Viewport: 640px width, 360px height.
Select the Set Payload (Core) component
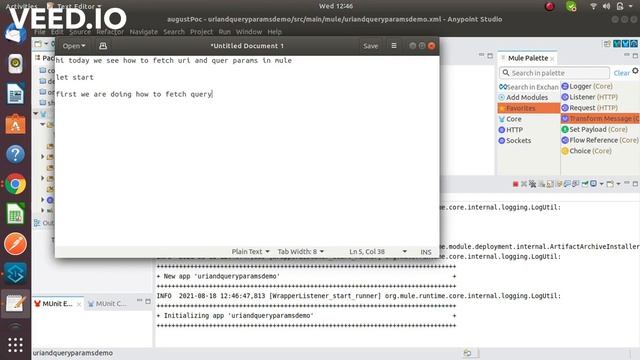point(594,129)
